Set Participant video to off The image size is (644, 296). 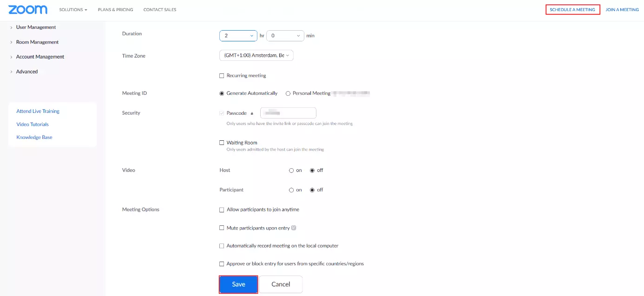click(x=312, y=190)
